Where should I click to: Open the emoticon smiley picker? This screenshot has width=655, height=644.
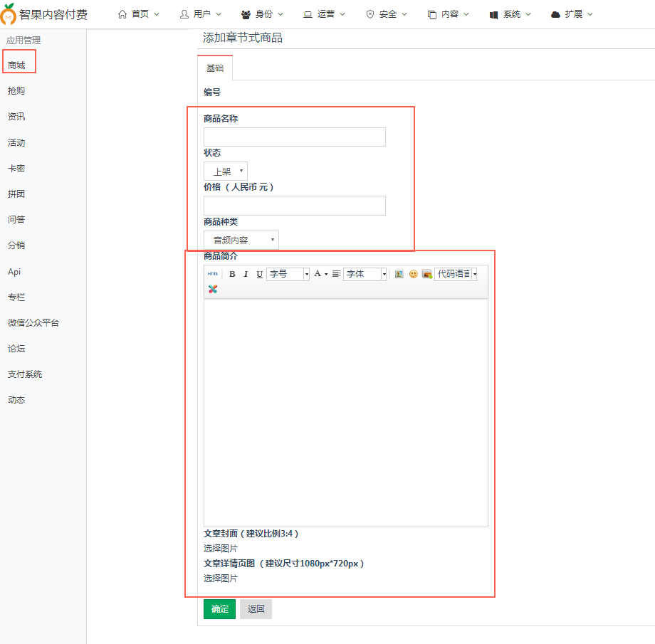pyautogui.click(x=413, y=274)
